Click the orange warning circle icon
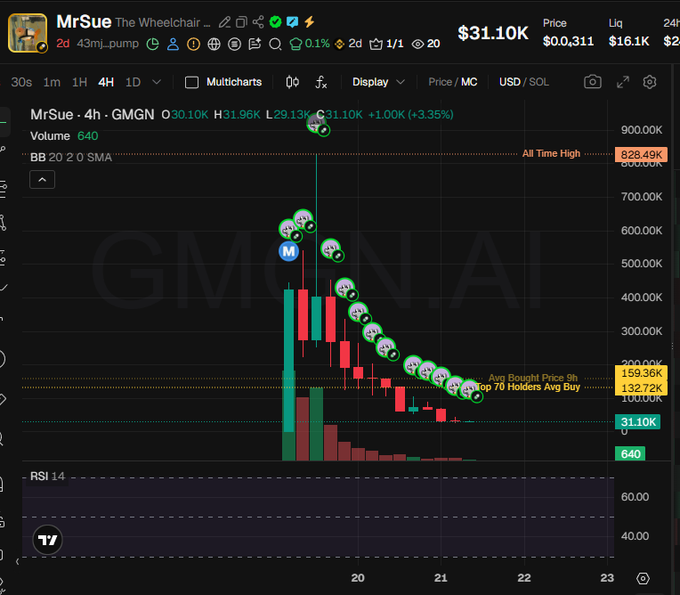This screenshot has height=595, width=680. pos(193,44)
